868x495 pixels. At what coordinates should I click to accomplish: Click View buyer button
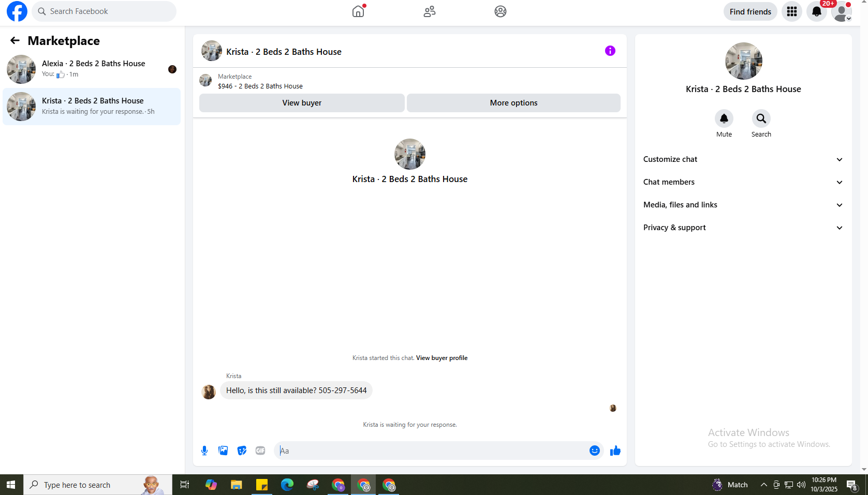(302, 103)
